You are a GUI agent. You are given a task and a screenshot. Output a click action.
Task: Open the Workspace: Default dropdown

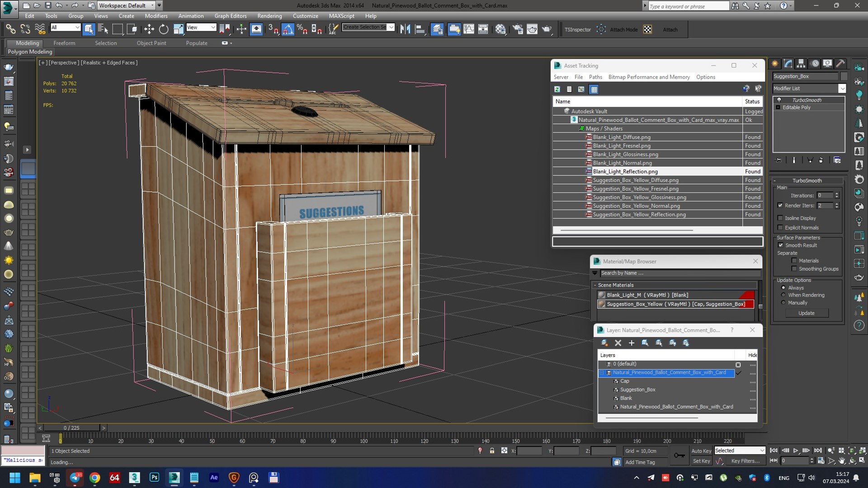(x=126, y=5)
